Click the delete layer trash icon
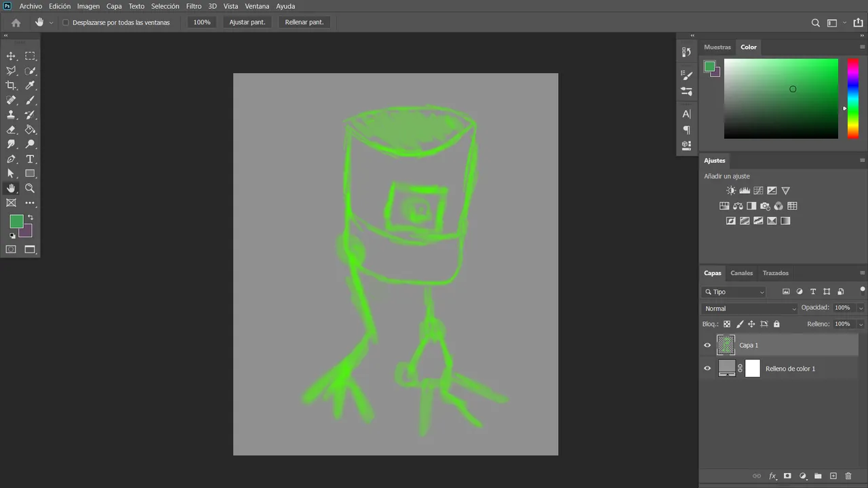Viewport: 868px width, 488px height. point(848,476)
